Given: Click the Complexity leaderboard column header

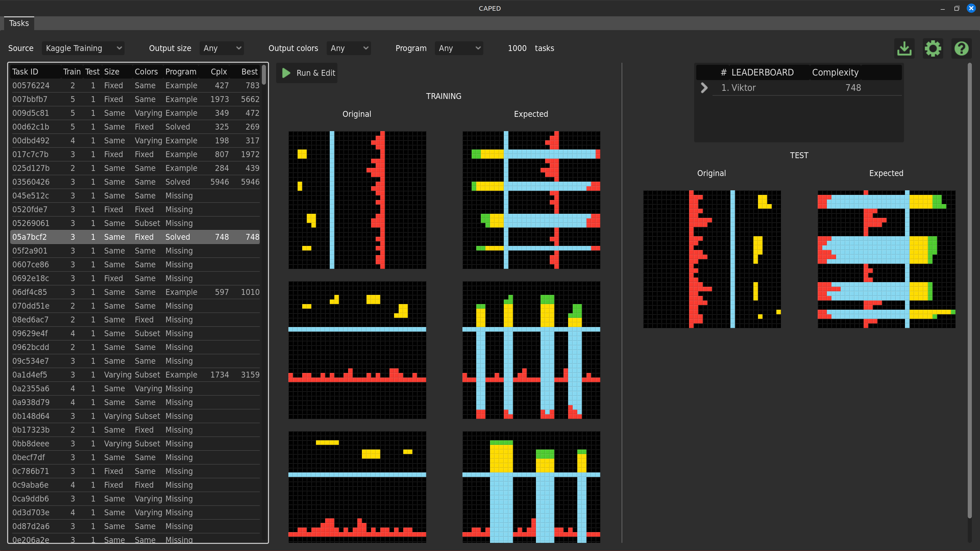Looking at the screenshot, I should click(x=835, y=72).
